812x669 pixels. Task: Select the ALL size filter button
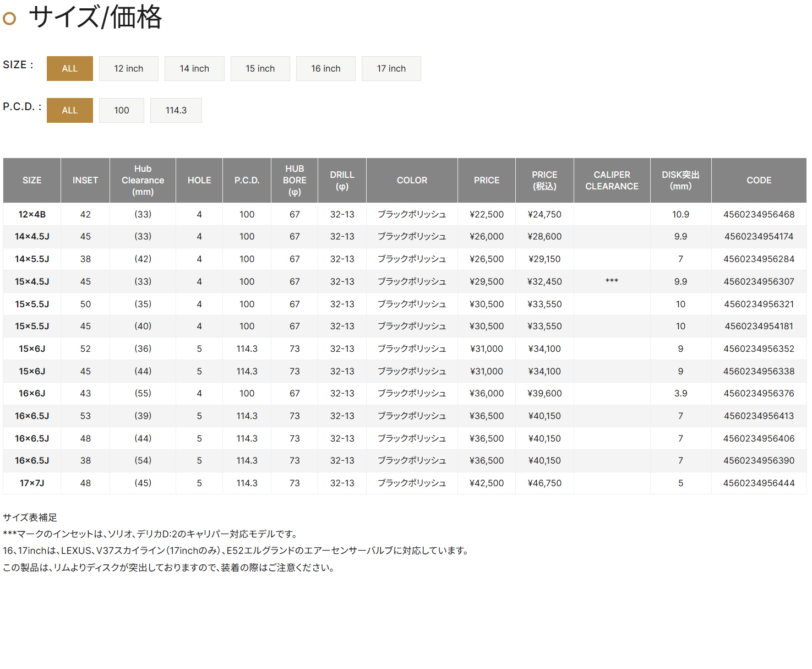tap(69, 68)
